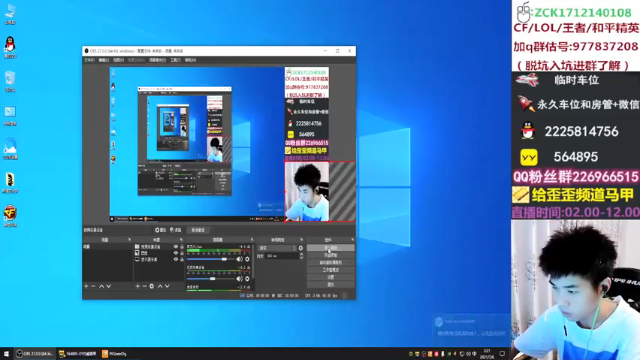The image size is (640, 360).
Task: Open Settings from Controls panel
Action: point(331,277)
